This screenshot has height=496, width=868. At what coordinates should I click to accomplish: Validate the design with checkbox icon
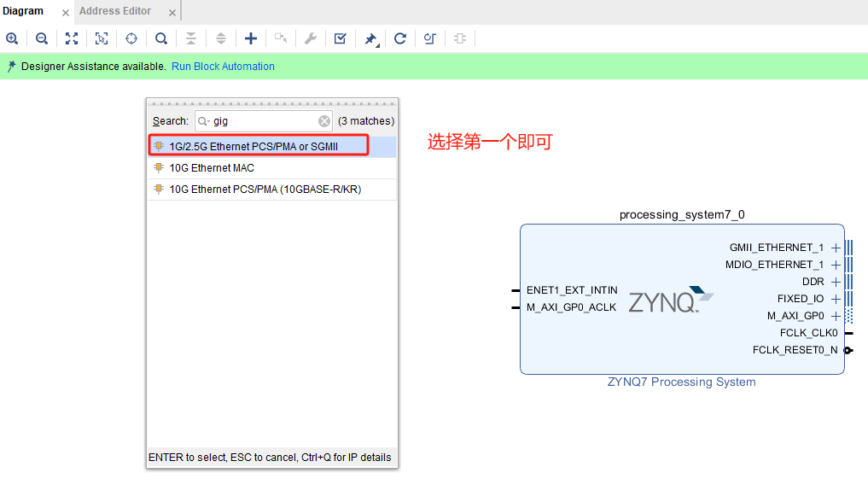(x=341, y=38)
